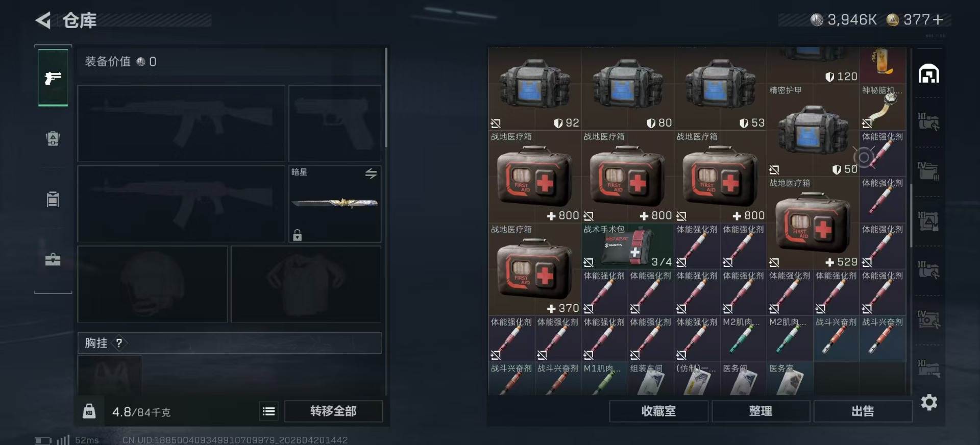Click the 整理 sort button

click(761, 411)
